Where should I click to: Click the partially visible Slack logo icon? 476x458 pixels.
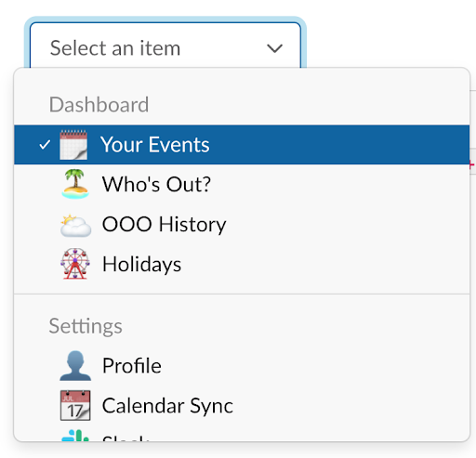tap(75, 435)
